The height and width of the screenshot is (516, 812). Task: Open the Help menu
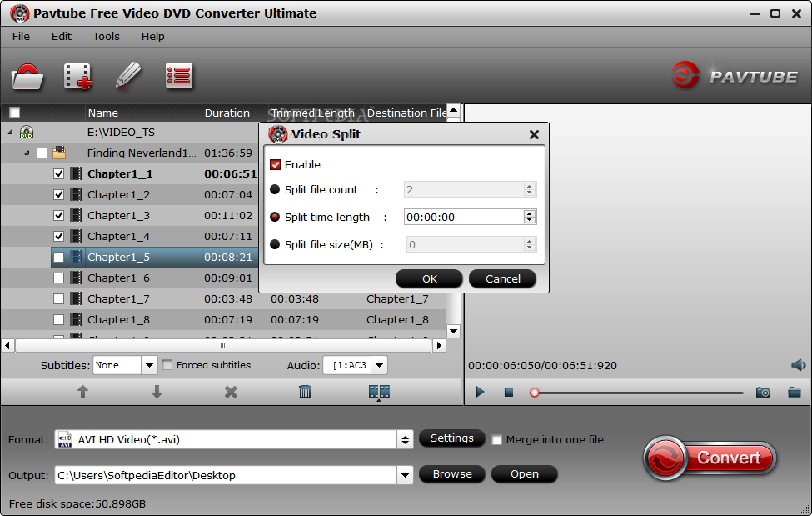click(152, 37)
